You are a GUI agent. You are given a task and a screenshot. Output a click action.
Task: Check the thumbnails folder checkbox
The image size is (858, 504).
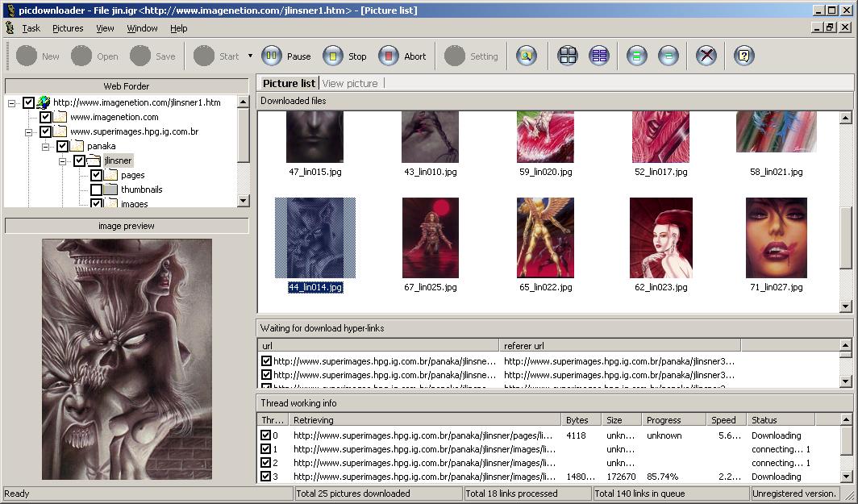[96, 190]
